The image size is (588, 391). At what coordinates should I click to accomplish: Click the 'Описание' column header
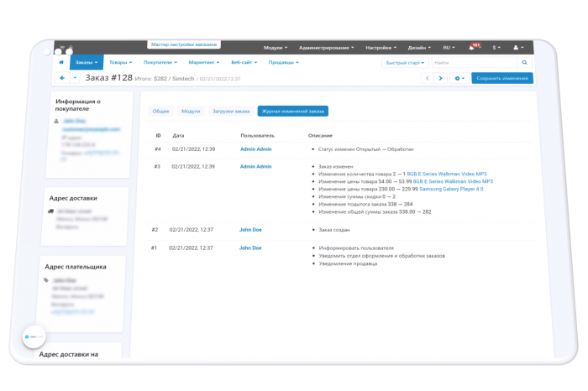[x=320, y=136]
